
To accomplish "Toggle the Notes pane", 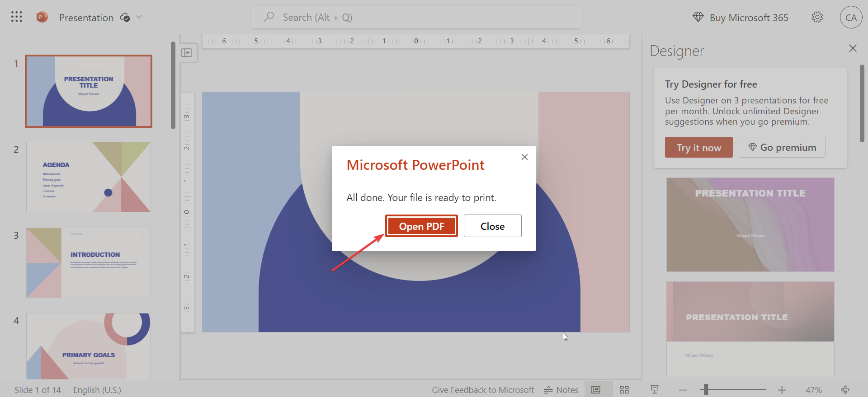I will [561, 390].
